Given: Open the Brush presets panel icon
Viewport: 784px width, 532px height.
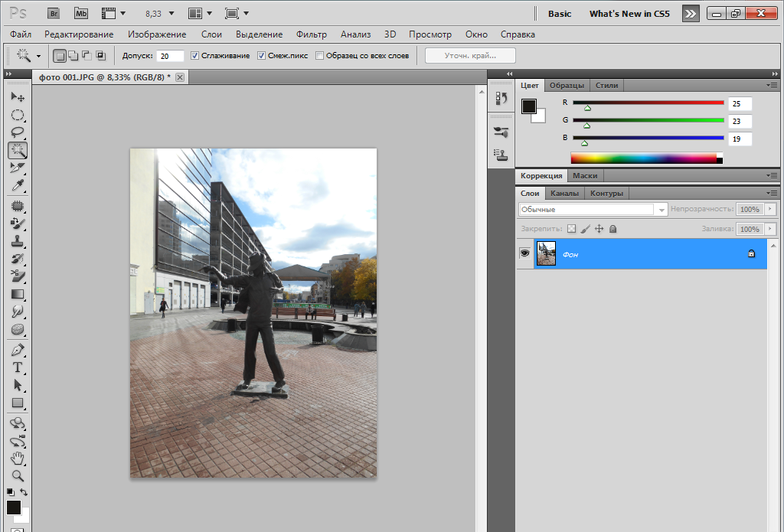Looking at the screenshot, I should pyautogui.click(x=501, y=132).
